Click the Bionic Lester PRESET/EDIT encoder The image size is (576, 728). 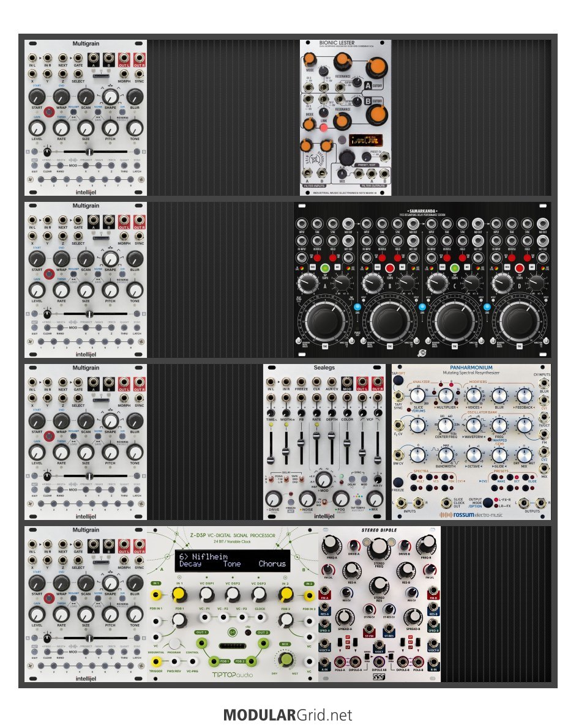point(347,158)
